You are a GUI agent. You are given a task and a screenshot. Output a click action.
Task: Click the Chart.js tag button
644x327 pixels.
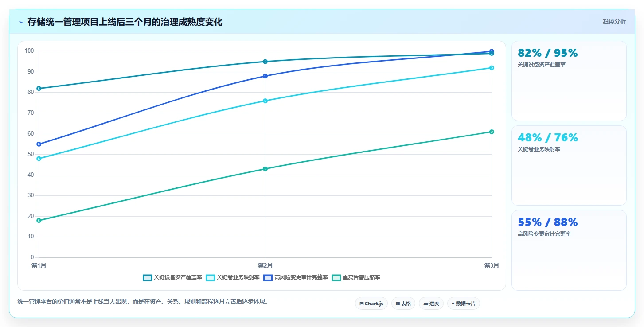coord(371,304)
